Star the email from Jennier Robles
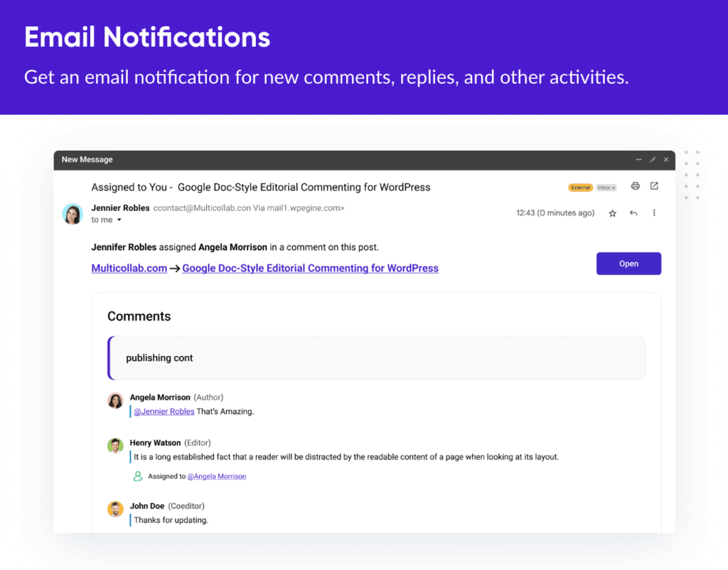The image size is (728, 570). (612, 213)
